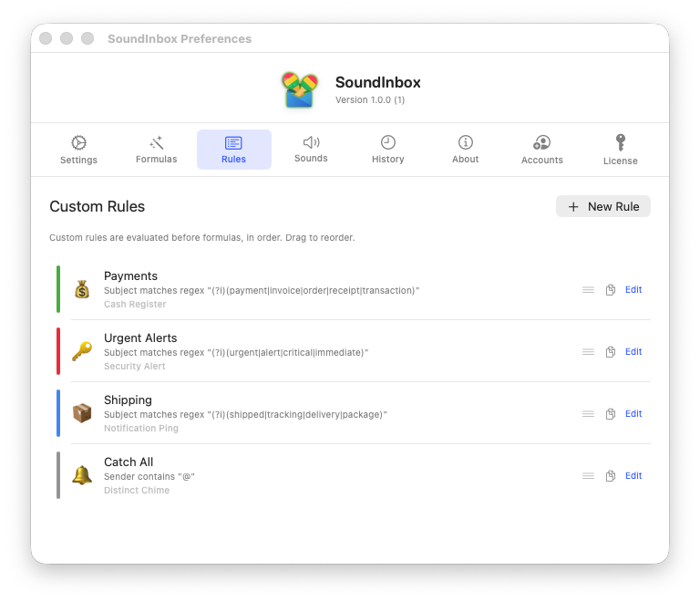Click the gray color bar of Catch All
This screenshot has height=602, width=700.
click(x=58, y=475)
